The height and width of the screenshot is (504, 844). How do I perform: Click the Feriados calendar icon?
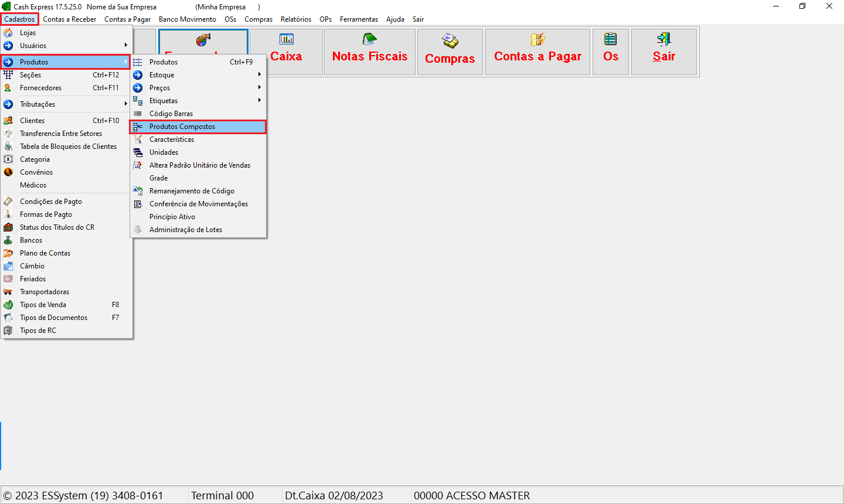[8, 279]
